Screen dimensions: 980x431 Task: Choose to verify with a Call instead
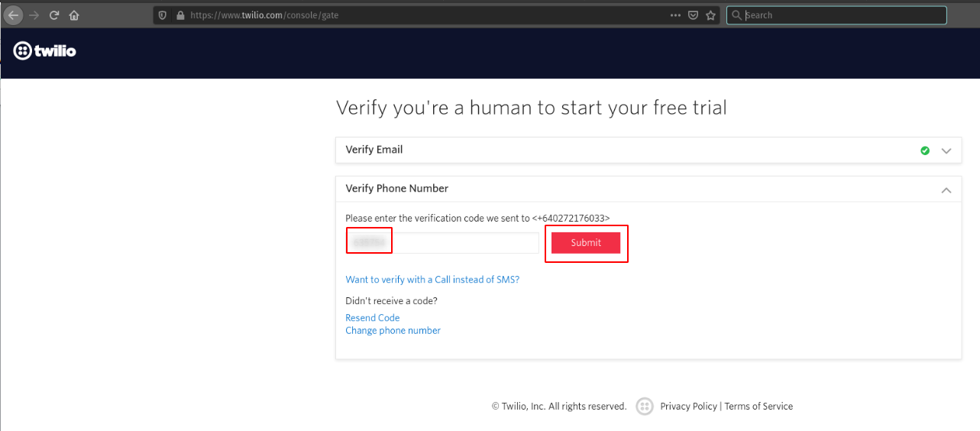click(432, 280)
